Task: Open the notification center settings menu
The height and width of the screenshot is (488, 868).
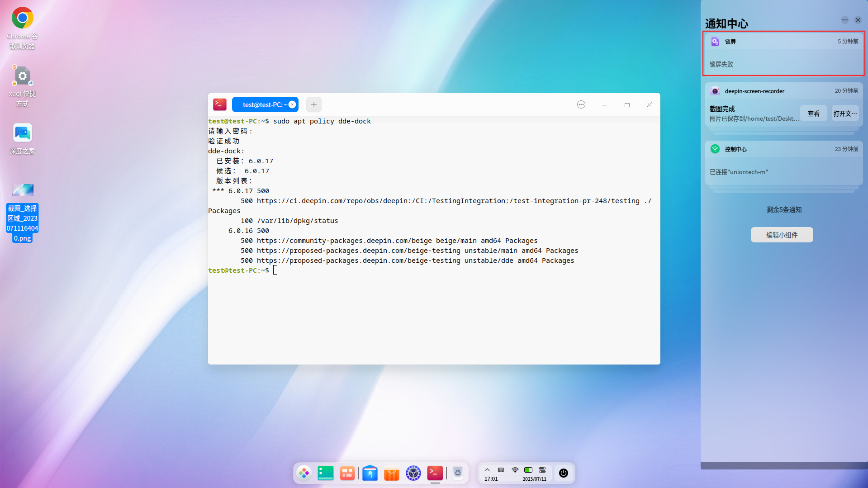Action: 844,20
